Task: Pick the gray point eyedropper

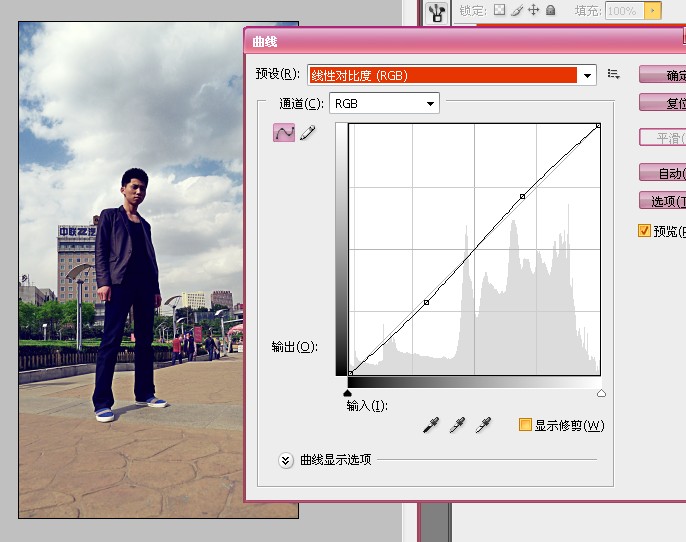Action: 457,425
